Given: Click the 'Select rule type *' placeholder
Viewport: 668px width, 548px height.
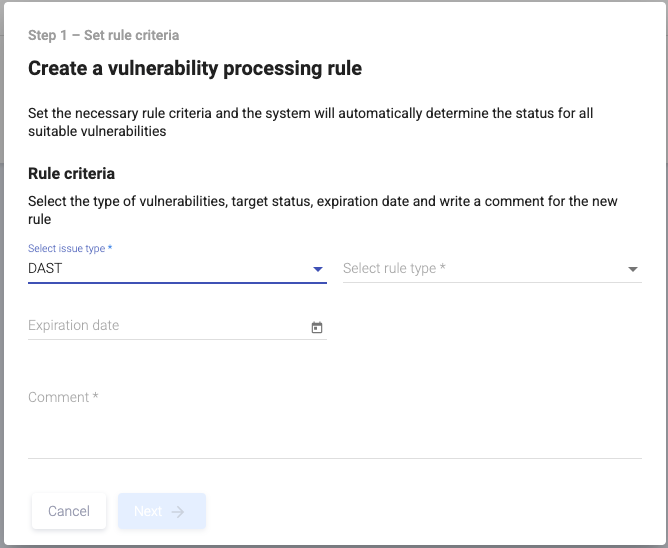Looking at the screenshot, I should coord(394,268).
